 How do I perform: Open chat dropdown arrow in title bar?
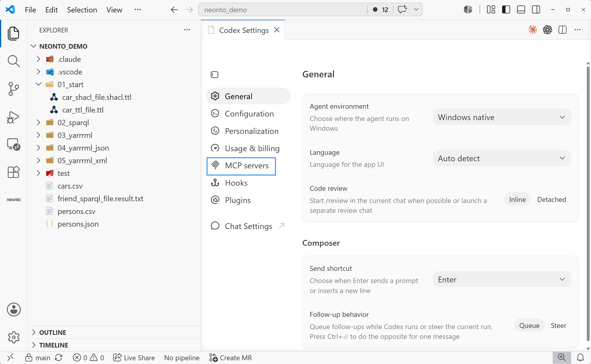pyautogui.click(x=416, y=10)
